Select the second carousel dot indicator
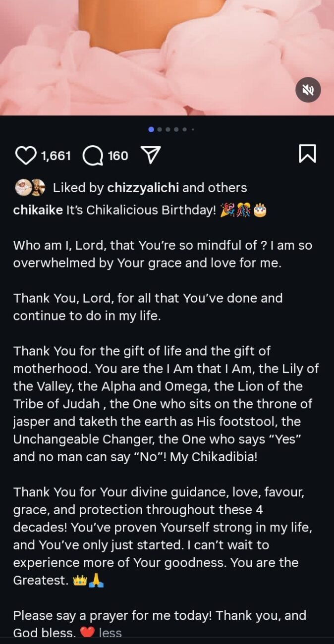Viewport: 334px width, 644px height. 160,129
